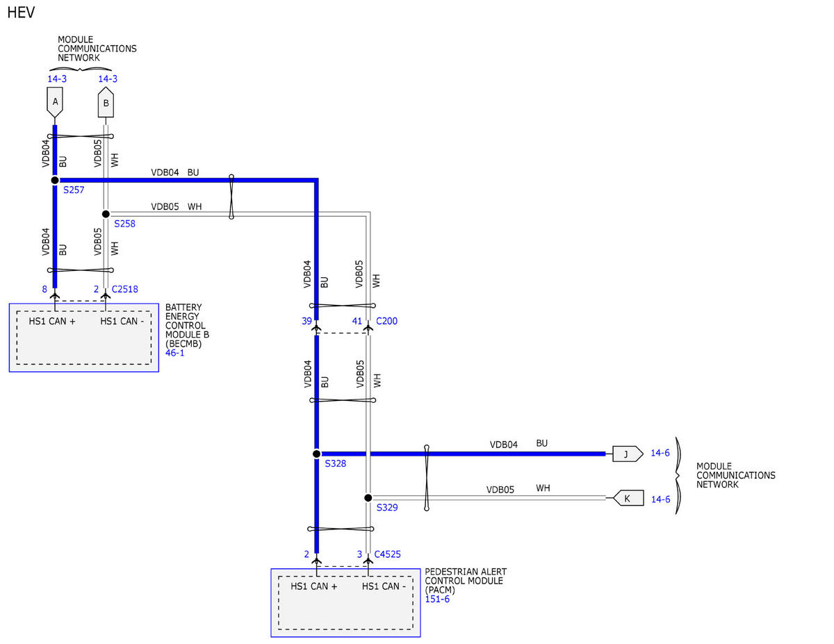Click the C4525 connector label
This screenshot has height=644, width=834.
tap(387, 554)
